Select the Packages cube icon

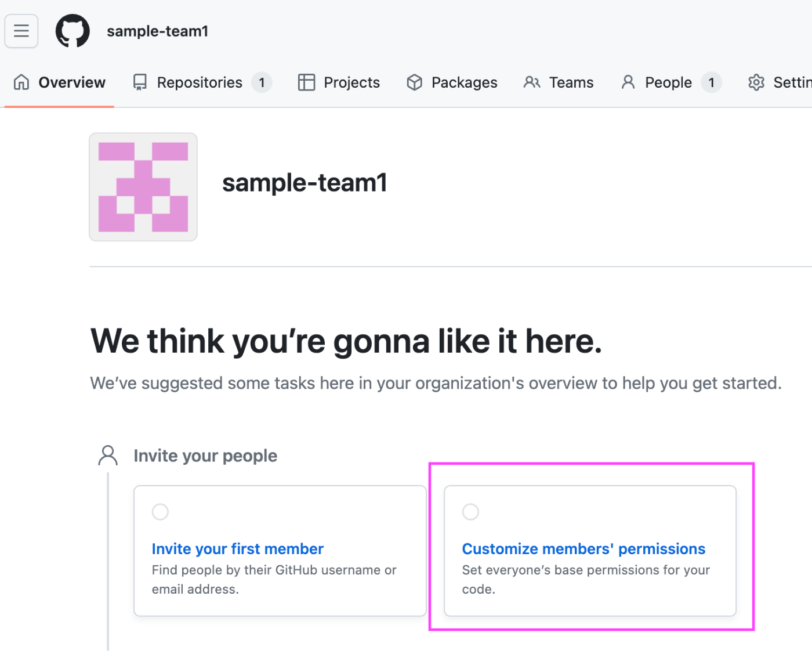(x=414, y=82)
